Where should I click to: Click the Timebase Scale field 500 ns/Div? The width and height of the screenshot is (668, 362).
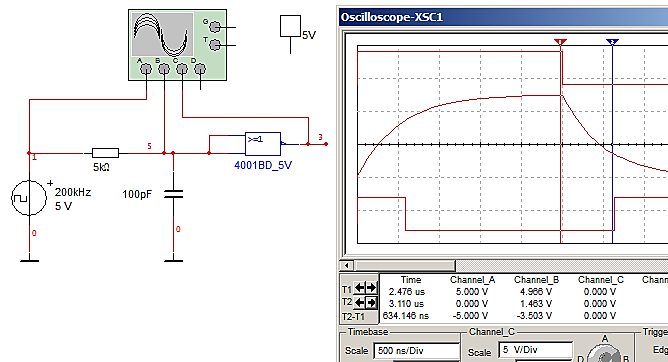click(417, 351)
